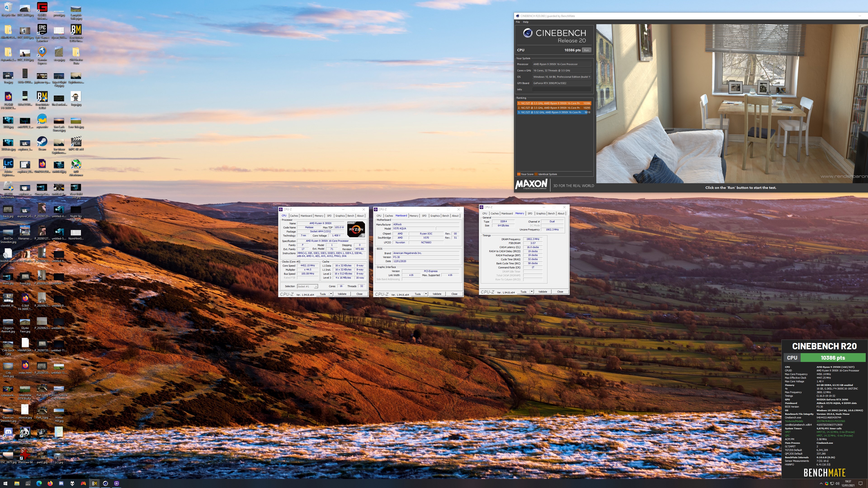Launch BenchMate 0.10.6 desktop shortcut
868x488 pixels.
[42, 100]
